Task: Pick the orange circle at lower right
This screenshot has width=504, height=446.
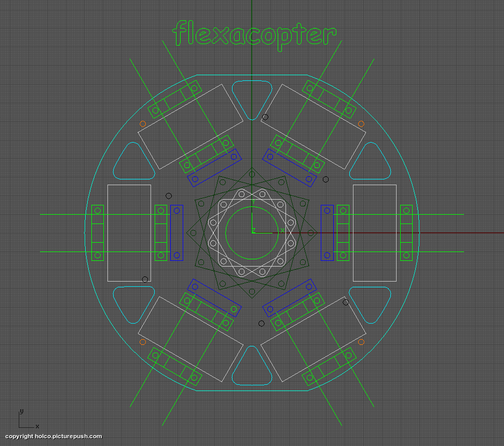Action: tap(361, 342)
